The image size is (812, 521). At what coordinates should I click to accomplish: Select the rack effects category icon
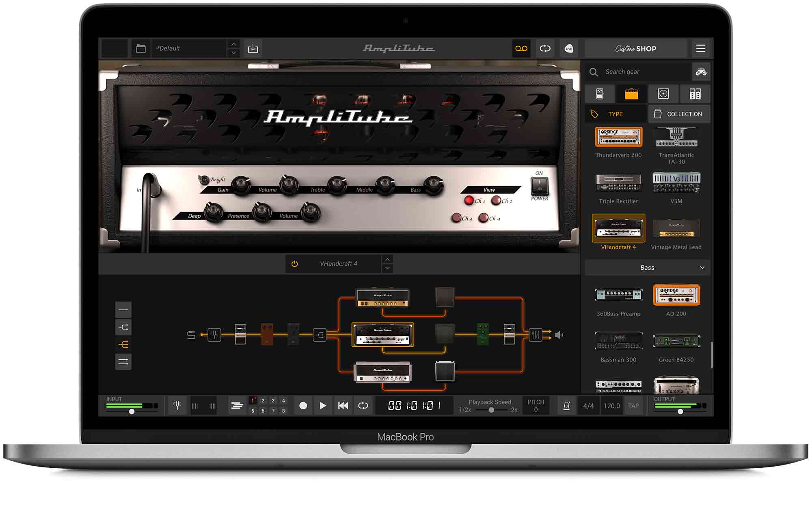coord(695,94)
